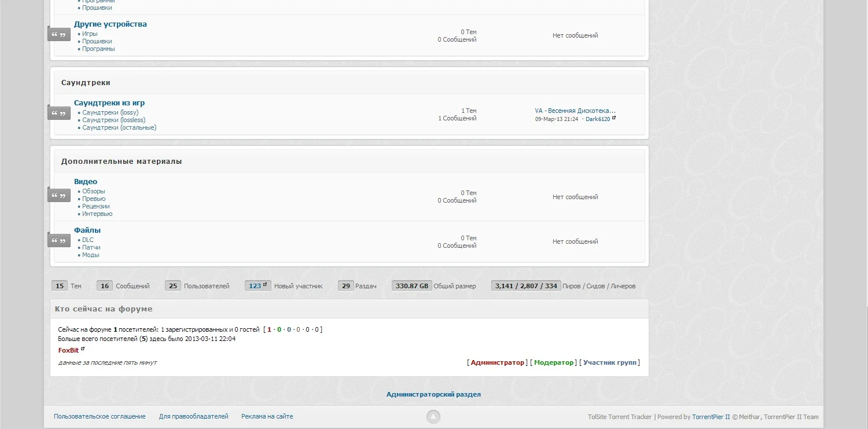The image size is (868, 429).
Task: Click the quote icon beside Видео forum
Action: [x=59, y=195]
